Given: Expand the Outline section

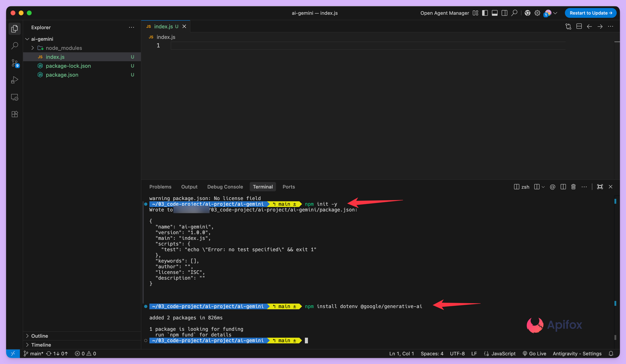Looking at the screenshot, I should pos(39,336).
